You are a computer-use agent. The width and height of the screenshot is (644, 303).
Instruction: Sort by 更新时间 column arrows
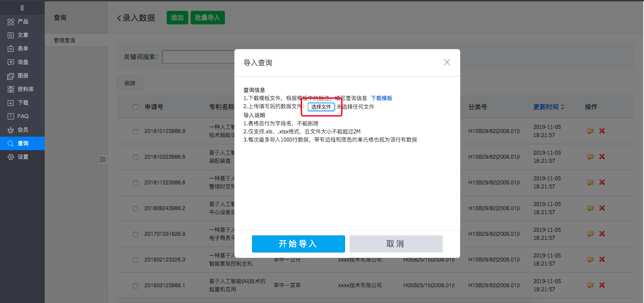point(562,107)
